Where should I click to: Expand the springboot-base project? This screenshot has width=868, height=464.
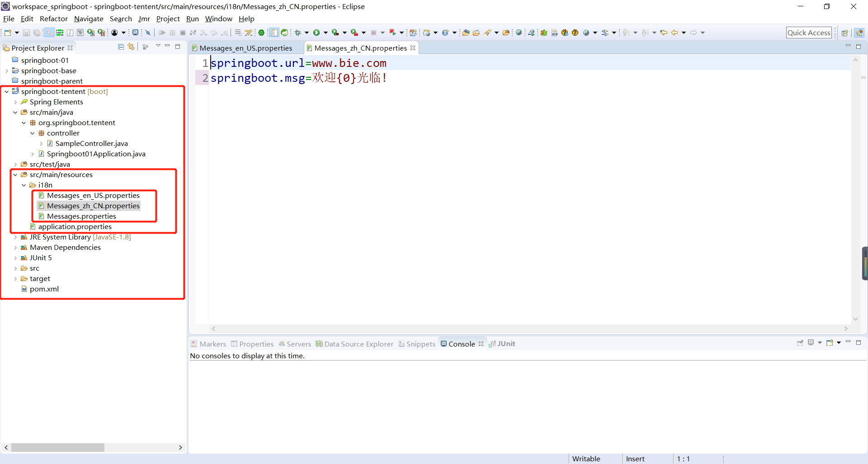pyautogui.click(x=7, y=71)
